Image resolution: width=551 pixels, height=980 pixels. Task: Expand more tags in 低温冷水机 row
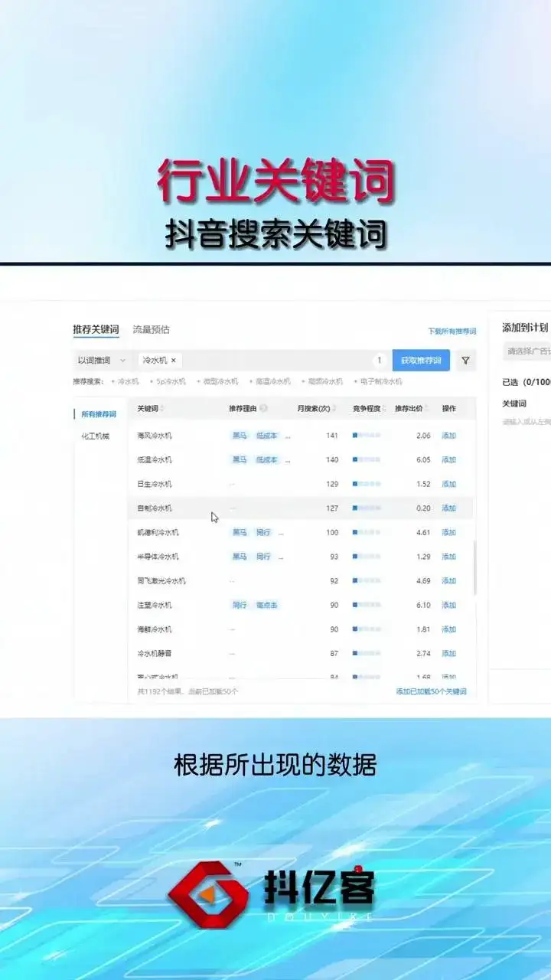(x=288, y=459)
